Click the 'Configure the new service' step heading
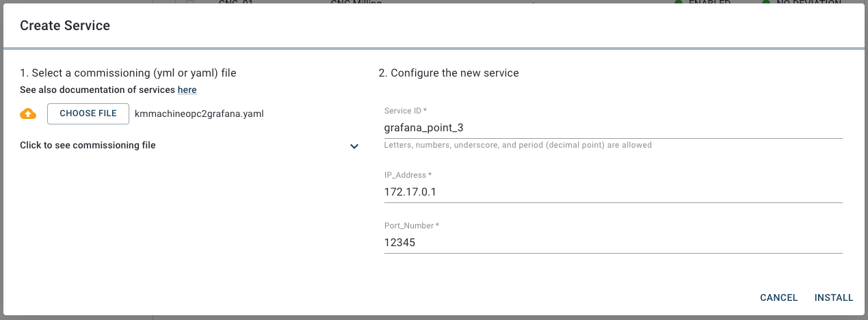The width and height of the screenshot is (868, 320). point(449,72)
